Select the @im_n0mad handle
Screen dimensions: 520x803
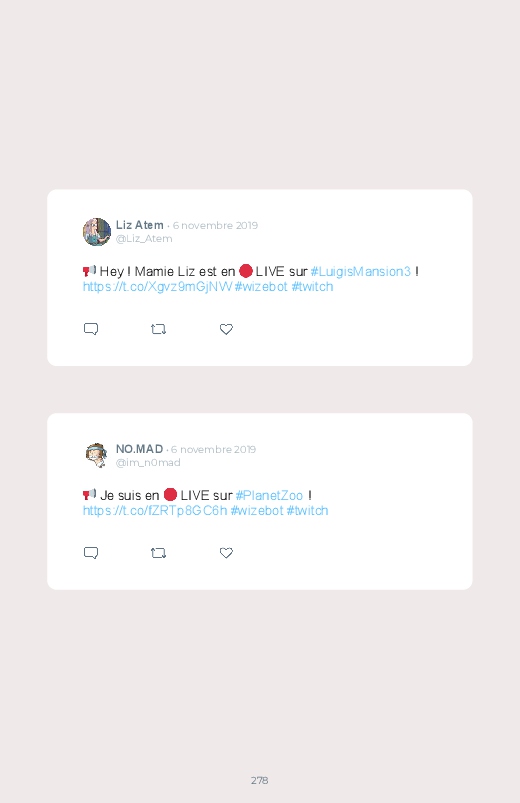point(148,462)
